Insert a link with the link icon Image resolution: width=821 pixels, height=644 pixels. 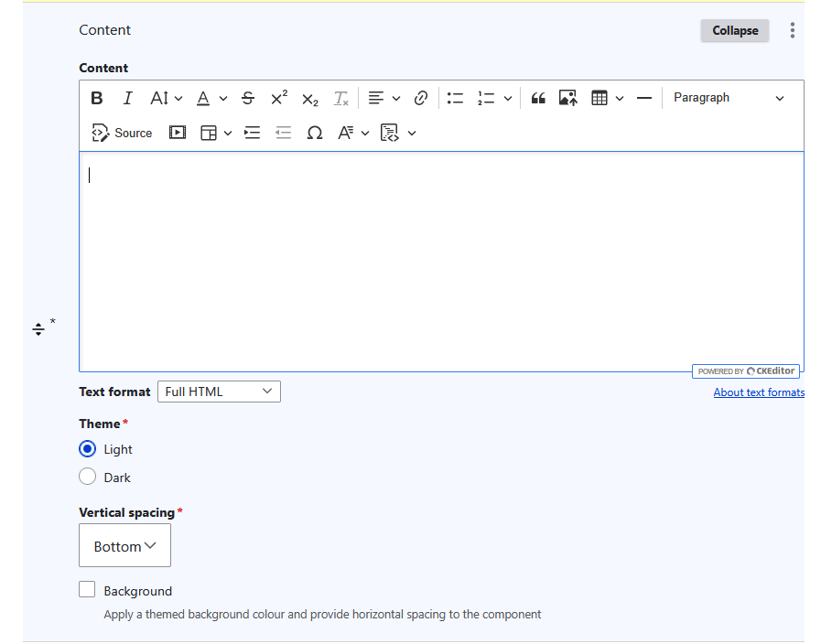pos(421,98)
